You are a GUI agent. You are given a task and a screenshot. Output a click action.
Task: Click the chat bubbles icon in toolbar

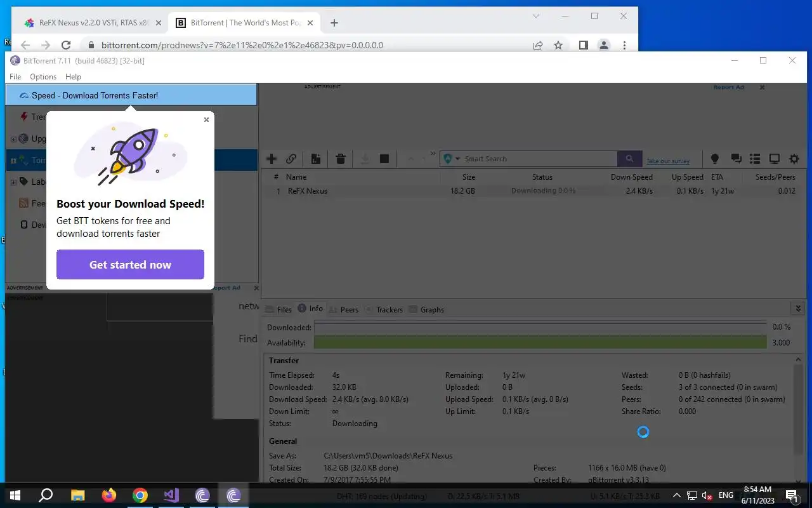(x=736, y=159)
